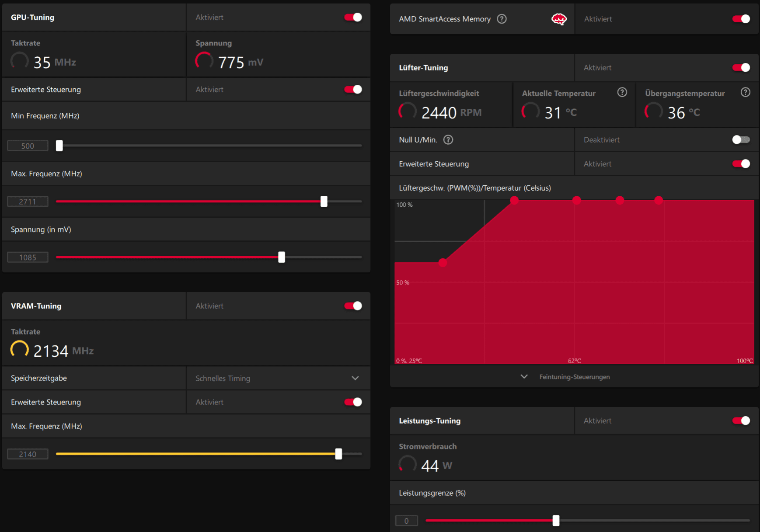This screenshot has height=532, width=760.
Task: Click the GPU Spannung gauge icon
Action: click(204, 61)
